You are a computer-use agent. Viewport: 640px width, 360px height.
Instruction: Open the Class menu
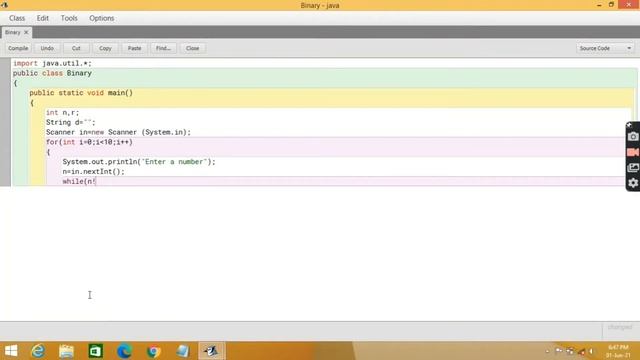pyautogui.click(x=17, y=18)
